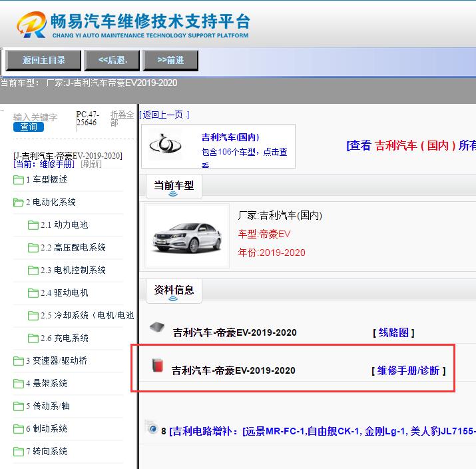Click the 车型:帝豪EV text

(x=264, y=234)
